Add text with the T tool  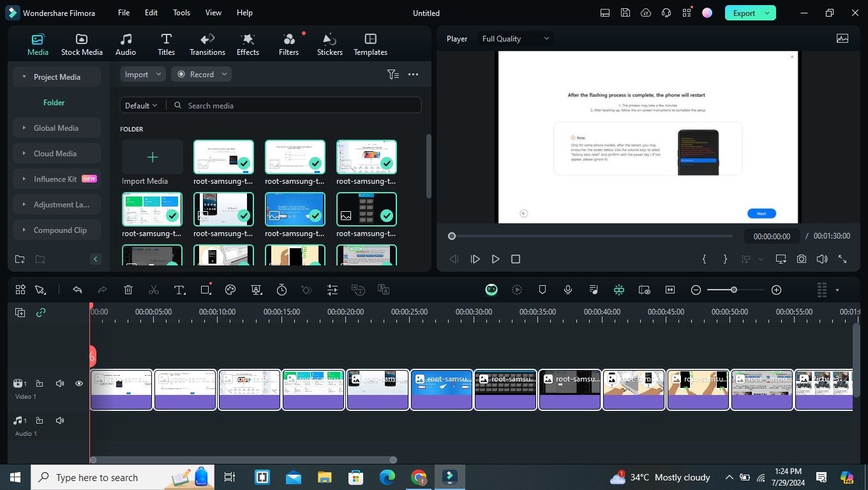point(179,290)
